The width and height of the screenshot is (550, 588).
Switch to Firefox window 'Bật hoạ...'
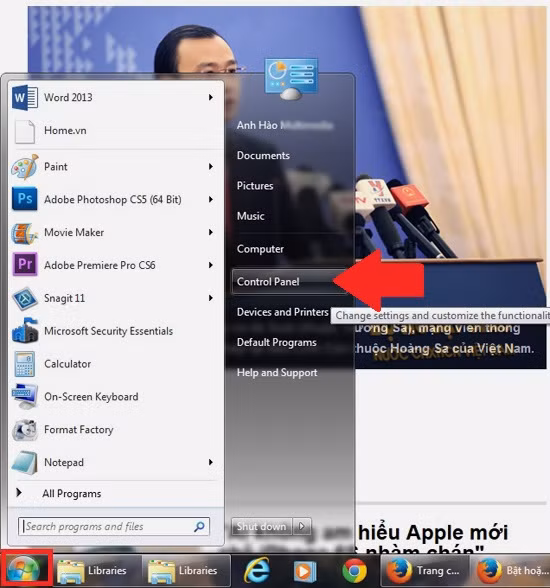click(511, 571)
